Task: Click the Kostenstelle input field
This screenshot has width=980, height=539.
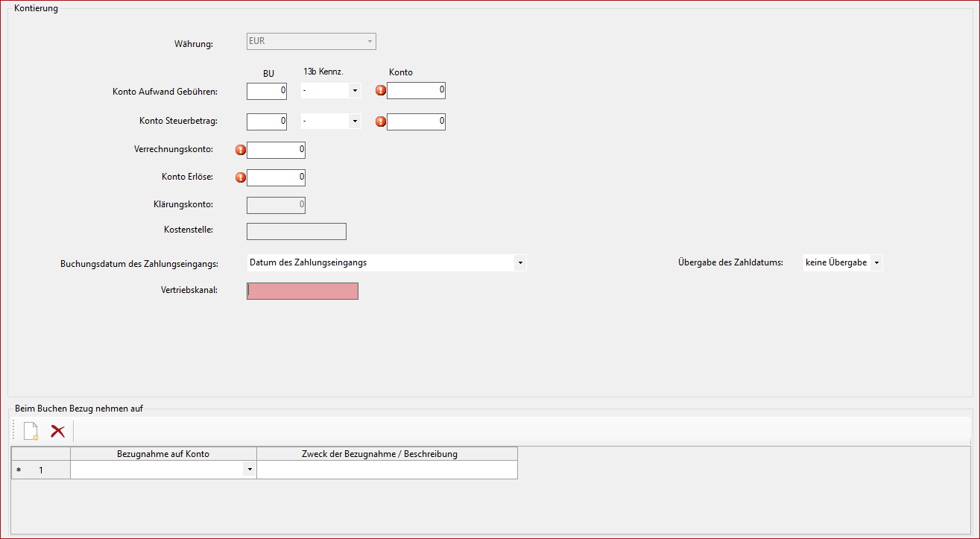Action: point(296,231)
